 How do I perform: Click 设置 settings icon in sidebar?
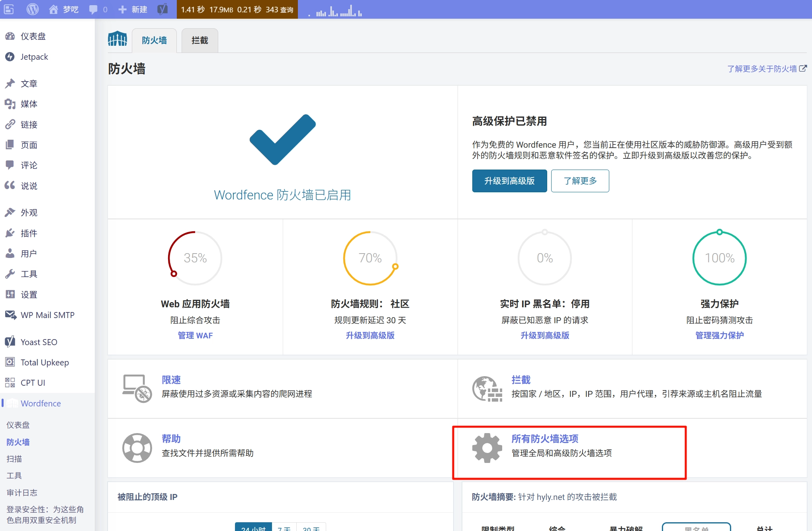10,295
